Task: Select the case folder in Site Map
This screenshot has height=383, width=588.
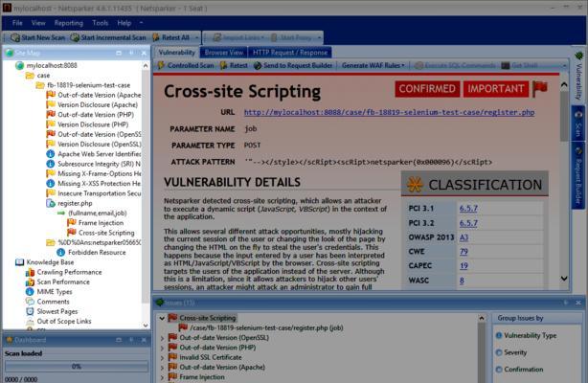Action: point(38,76)
